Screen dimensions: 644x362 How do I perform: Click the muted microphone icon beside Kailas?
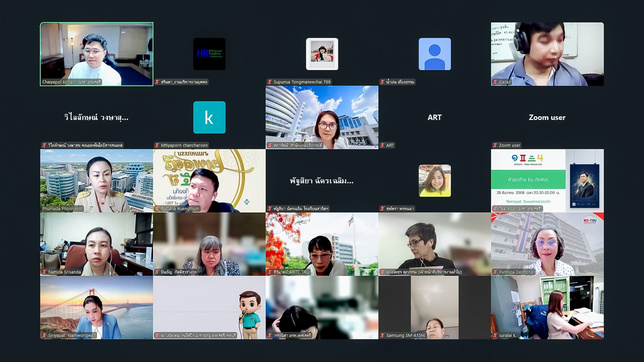tap(495, 82)
